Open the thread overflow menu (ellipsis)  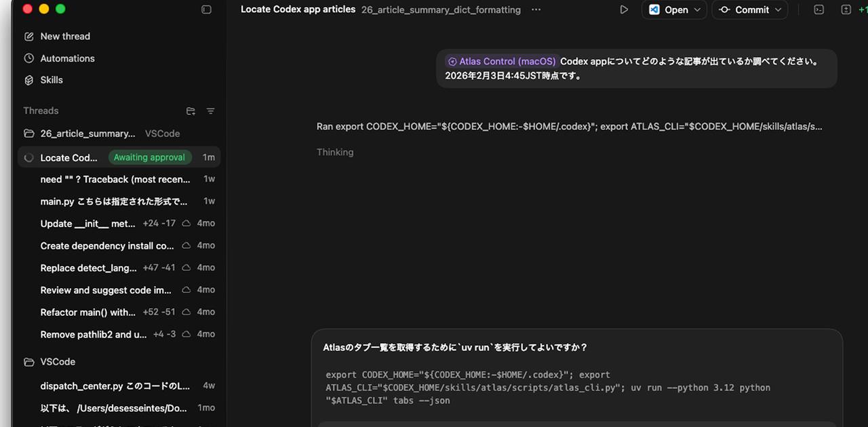coord(536,9)
